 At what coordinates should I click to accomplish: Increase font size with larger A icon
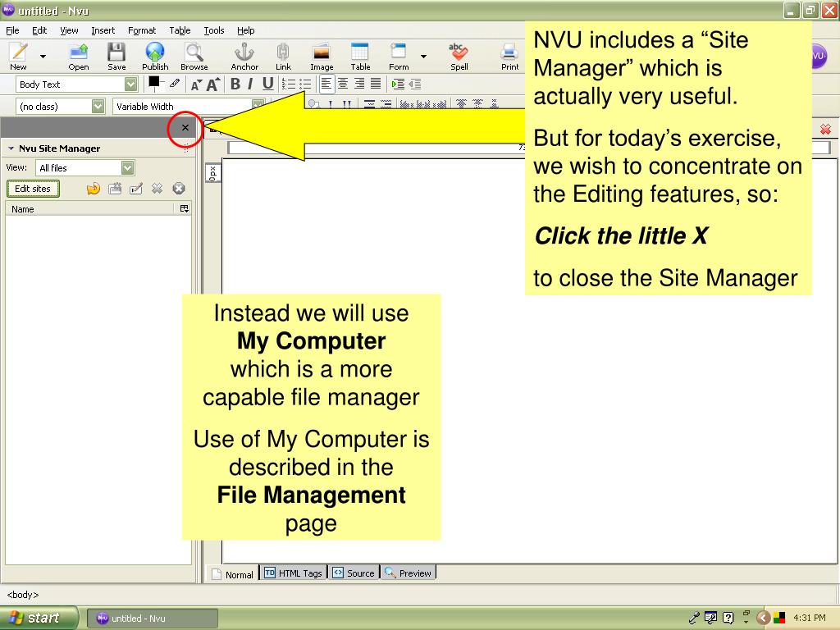pyautogui.click(x=213, y=84)
